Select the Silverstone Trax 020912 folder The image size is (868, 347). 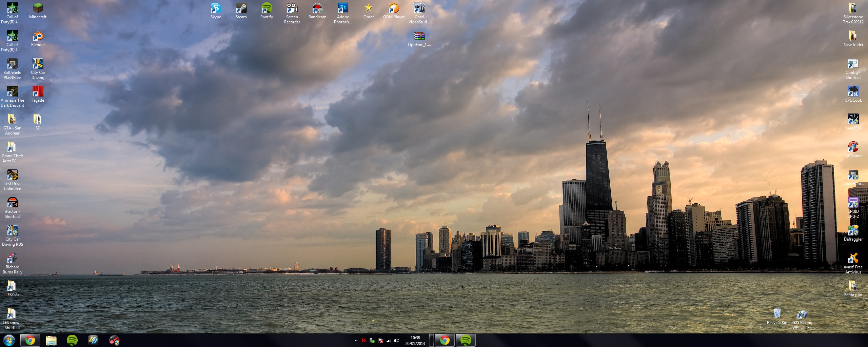tap(853, 13)
